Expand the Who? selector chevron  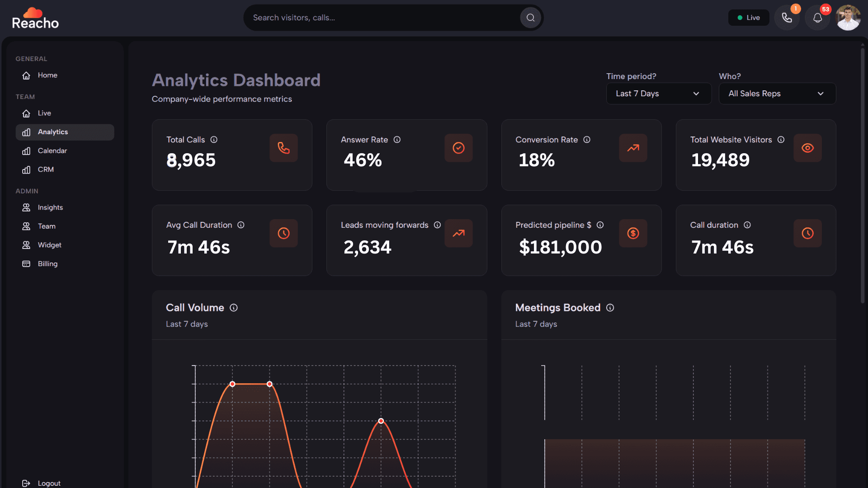click(x=821, y=94)
